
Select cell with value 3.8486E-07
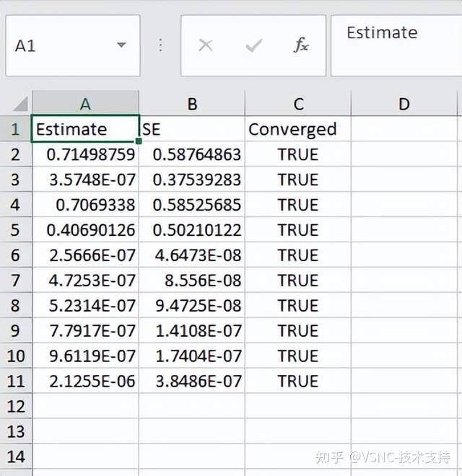(192, 381)
